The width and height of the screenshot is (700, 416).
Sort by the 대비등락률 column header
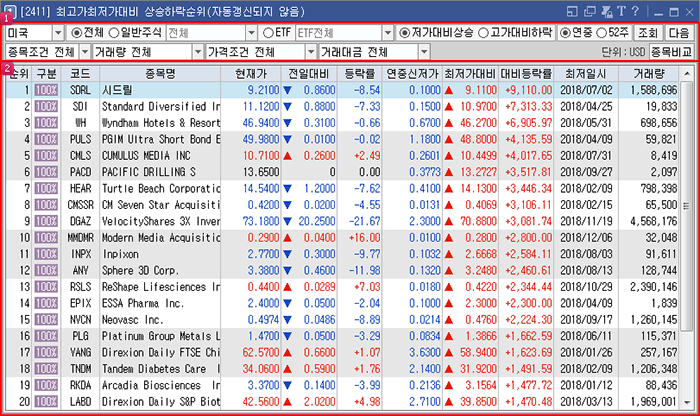coord(526,74)
